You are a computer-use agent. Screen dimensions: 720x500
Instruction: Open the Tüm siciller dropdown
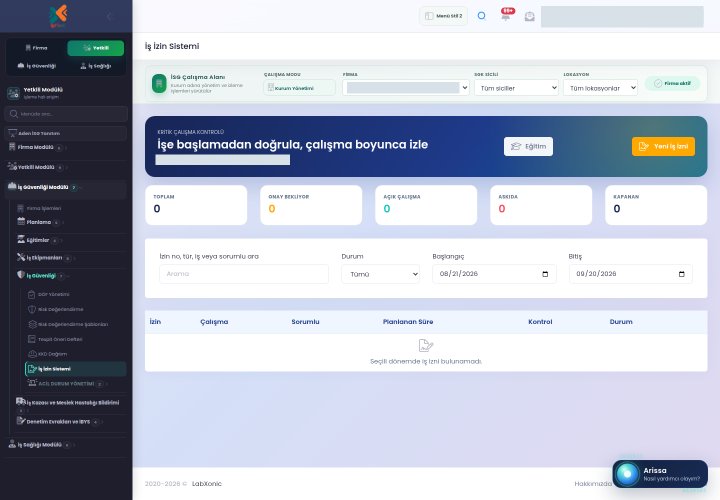517,88
